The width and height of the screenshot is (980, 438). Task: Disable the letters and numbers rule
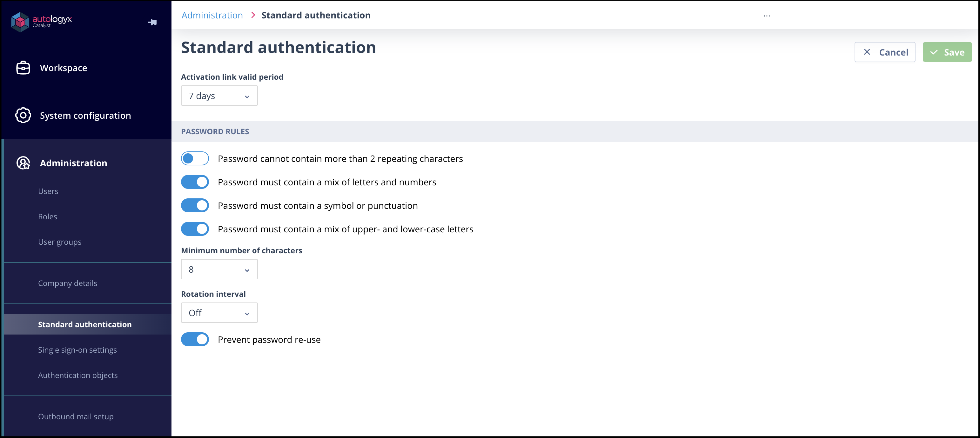click(195, 182)
